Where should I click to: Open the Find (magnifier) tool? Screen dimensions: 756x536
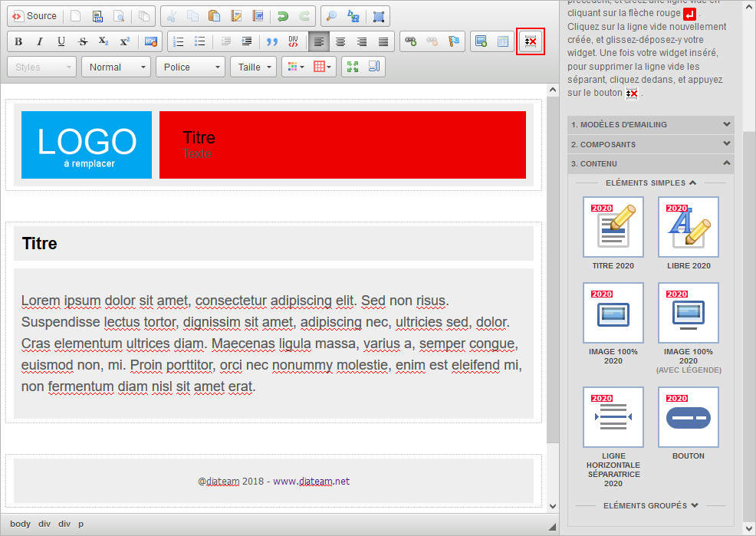330,15
